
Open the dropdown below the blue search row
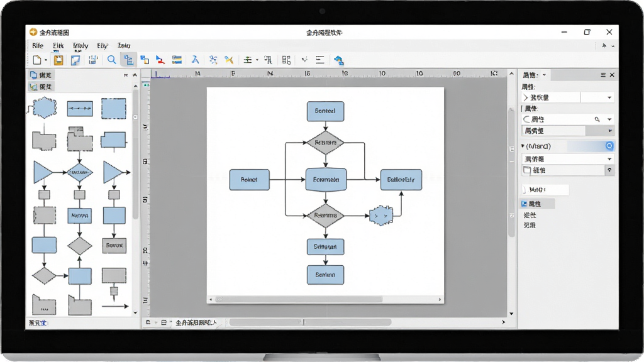point(609,159)
